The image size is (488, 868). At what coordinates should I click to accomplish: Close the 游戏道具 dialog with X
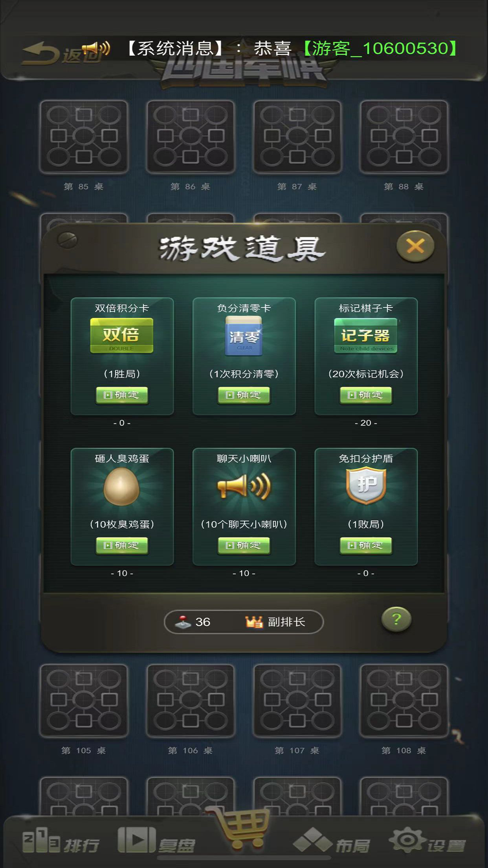(x=415, y=246)
